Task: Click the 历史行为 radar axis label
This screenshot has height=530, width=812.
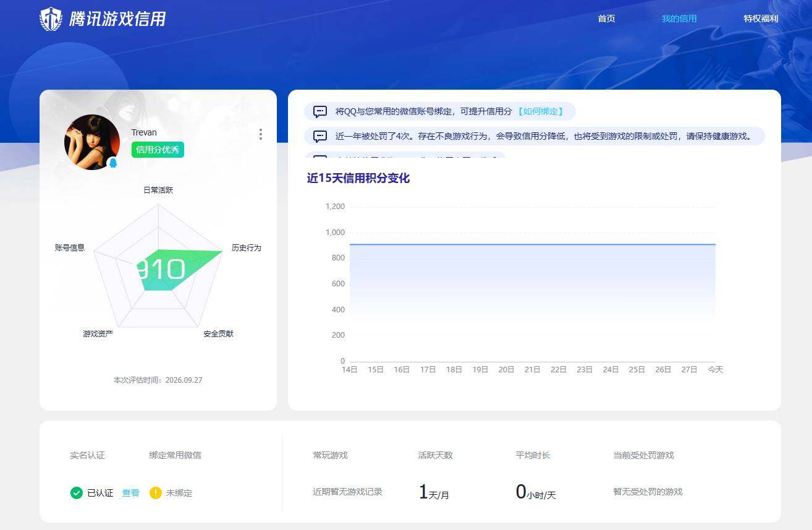Action: pyautogui.click(x=247, y=248)
